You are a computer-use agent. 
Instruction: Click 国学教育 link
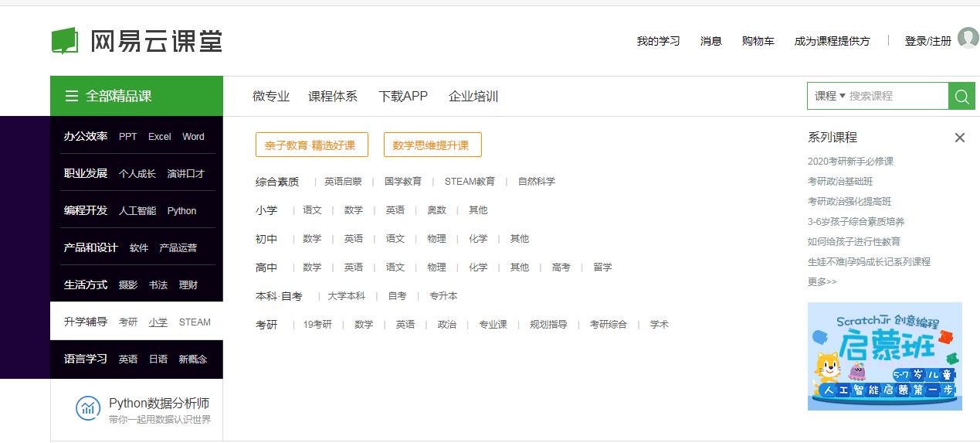click(403, 182)
